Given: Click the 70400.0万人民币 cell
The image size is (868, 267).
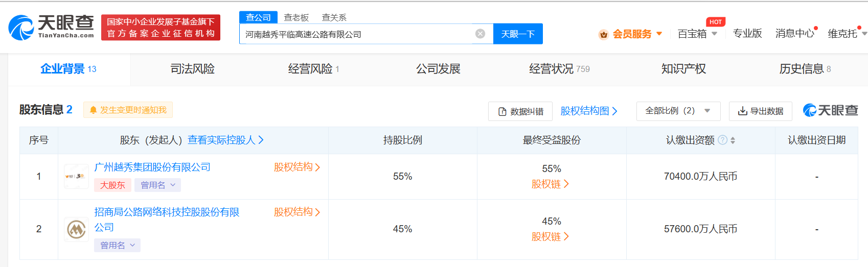Looking at the screenshot, I should coord(700,176).
